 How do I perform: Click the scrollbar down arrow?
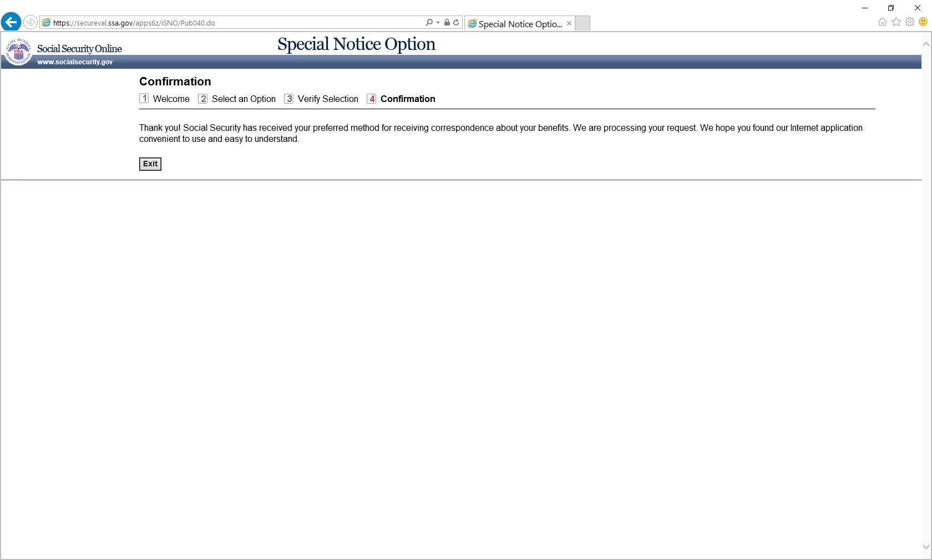pos(926,547)
